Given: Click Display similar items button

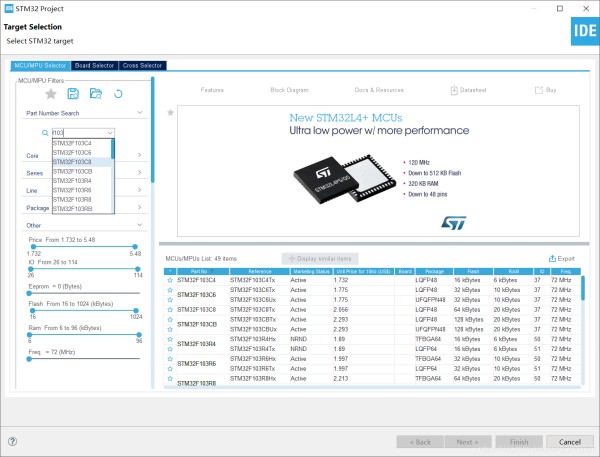Looking at the screenshot, I should [x=320, y=259].
